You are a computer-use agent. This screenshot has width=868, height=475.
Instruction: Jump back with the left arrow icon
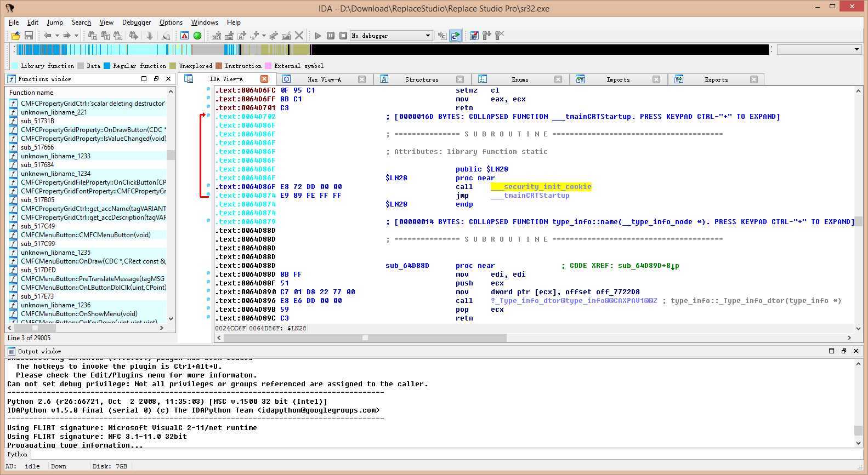point(48,36)
